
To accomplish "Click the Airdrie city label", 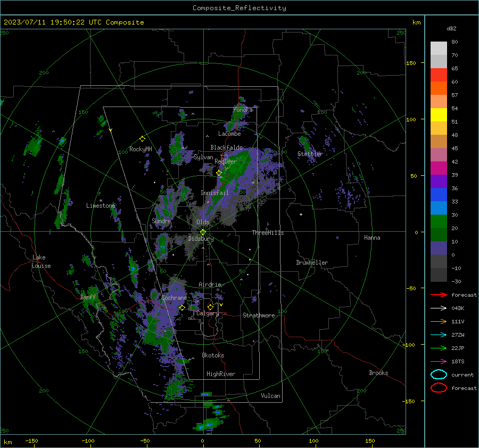I will click(210, 284).
